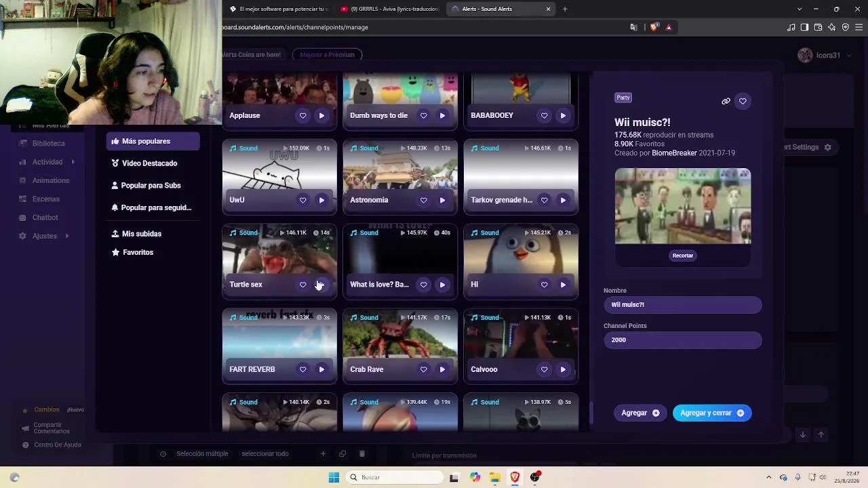Play the BABABOOEY sound preview
The height and width of the screenshot is (488, 868).
[x=563, y=115]
